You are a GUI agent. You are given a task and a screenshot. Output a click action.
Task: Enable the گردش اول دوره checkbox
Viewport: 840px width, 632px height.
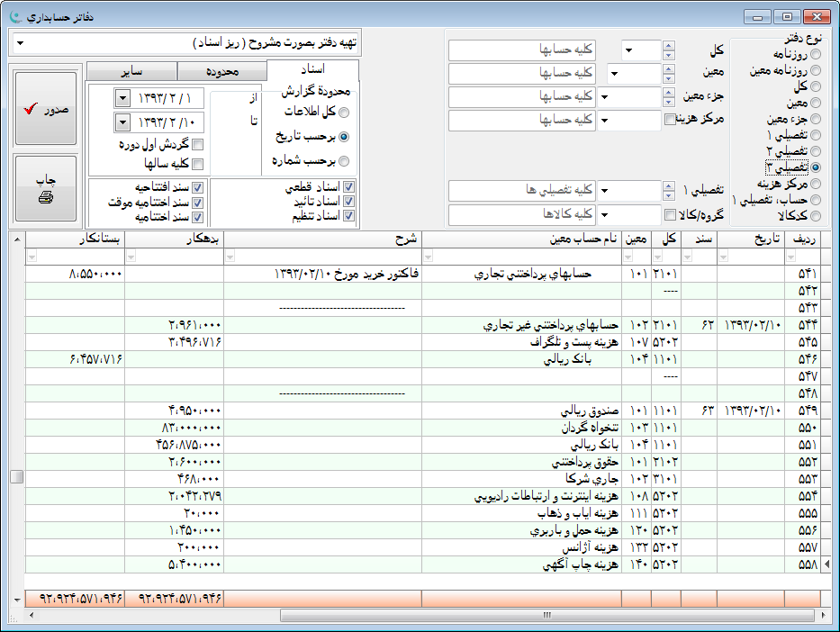pos(198,144)
